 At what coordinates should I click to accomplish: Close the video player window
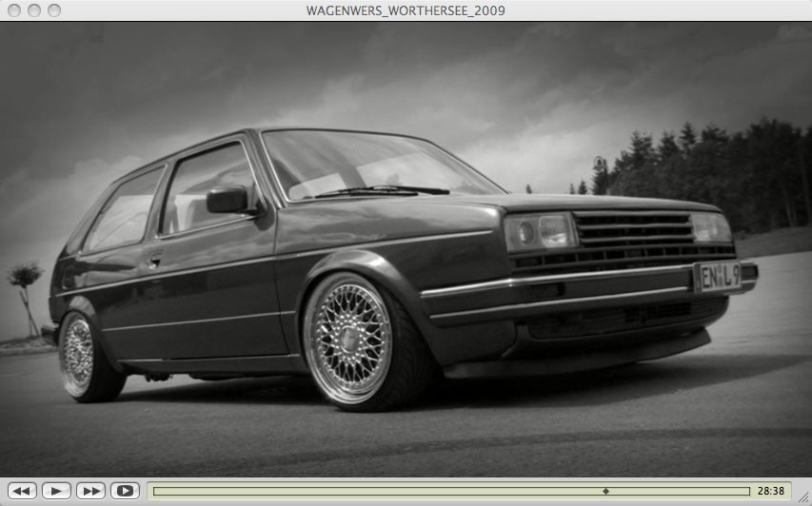click(x=13, y=10)
